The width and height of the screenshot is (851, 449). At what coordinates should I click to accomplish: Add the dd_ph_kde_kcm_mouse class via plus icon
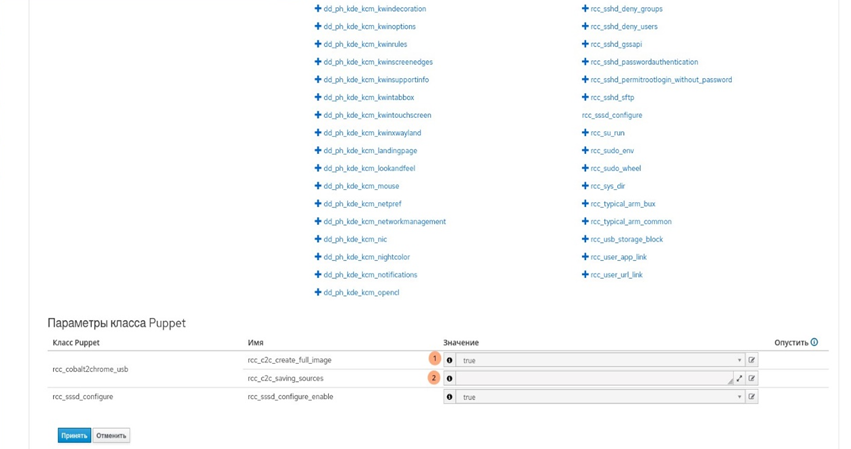click(318, 186)
